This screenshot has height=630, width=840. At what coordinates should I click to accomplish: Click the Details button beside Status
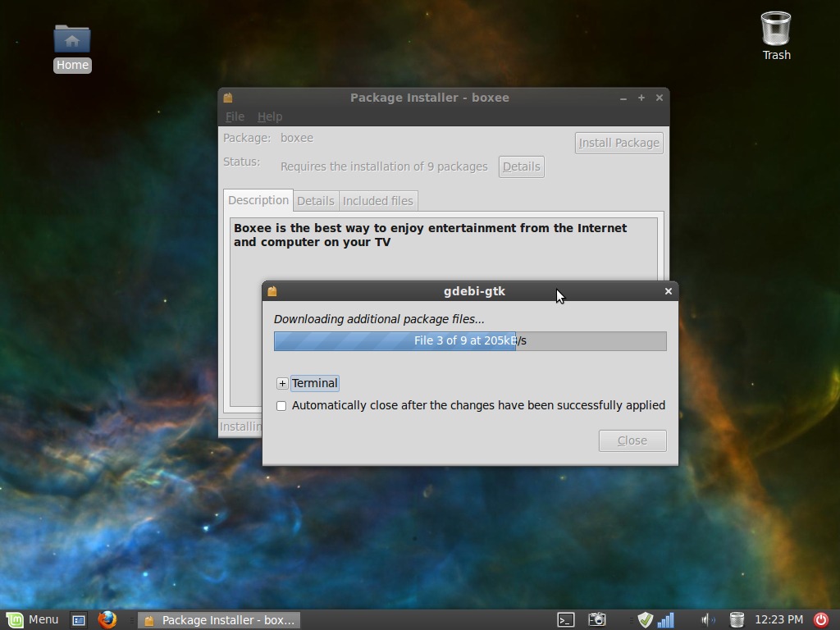(x=521, y=167)
